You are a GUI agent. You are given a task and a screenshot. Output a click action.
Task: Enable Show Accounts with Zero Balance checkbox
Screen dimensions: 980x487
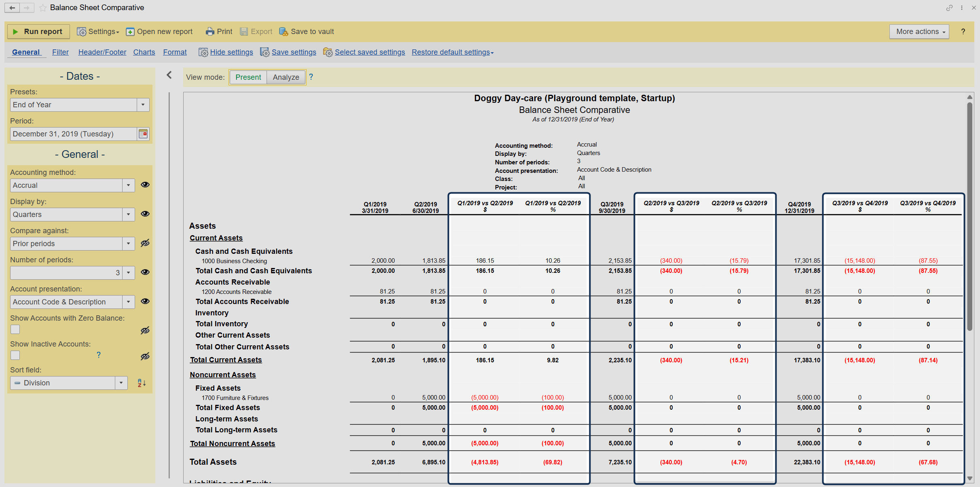tap(15, 330)
